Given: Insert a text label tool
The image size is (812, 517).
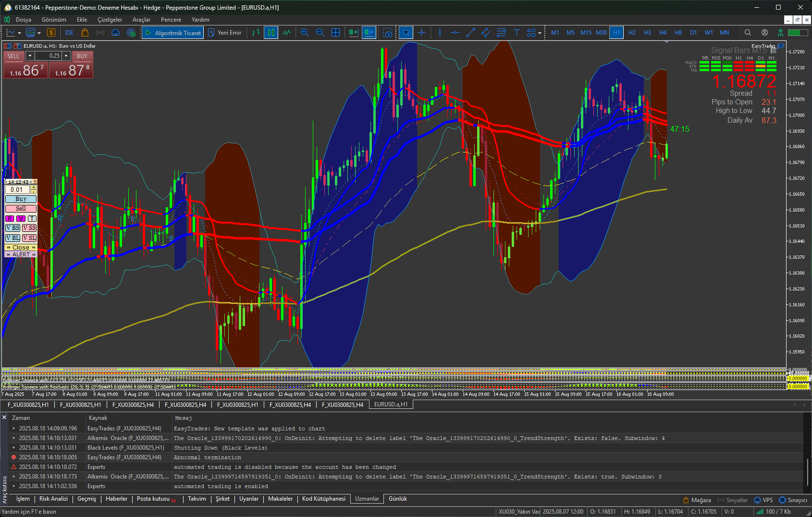Looking at the screenshot, I should coord(517,33).
